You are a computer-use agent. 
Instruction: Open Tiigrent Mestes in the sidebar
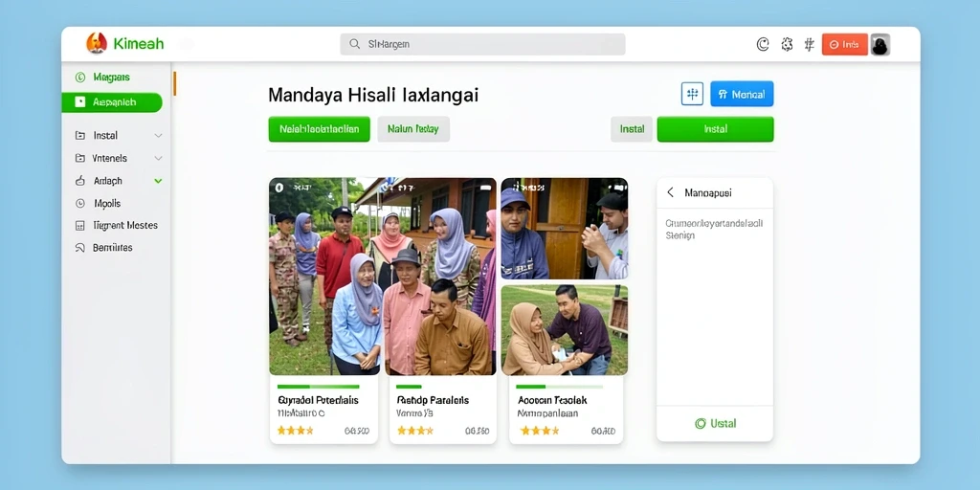(125, 225)
